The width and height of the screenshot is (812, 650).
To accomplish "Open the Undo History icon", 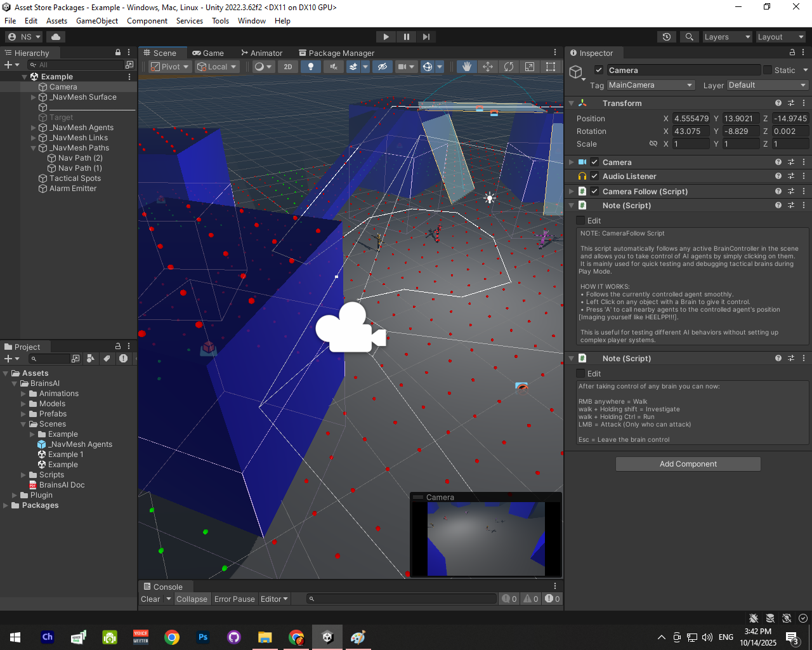I will [x=666, y=37].
